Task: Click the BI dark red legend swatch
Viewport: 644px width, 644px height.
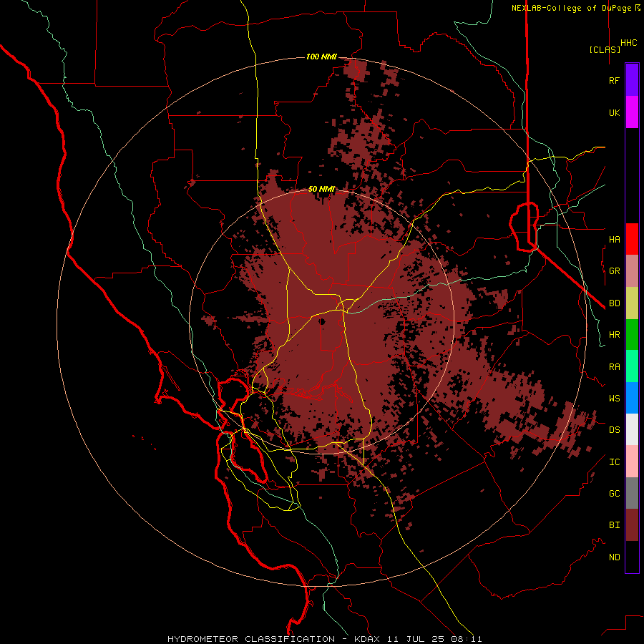Action: [632, 525]
